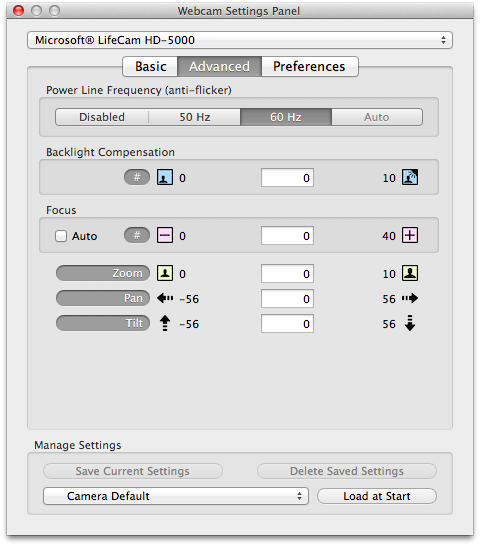
Task: Click Delete Saved Settings button
Action: pos(347,471)
